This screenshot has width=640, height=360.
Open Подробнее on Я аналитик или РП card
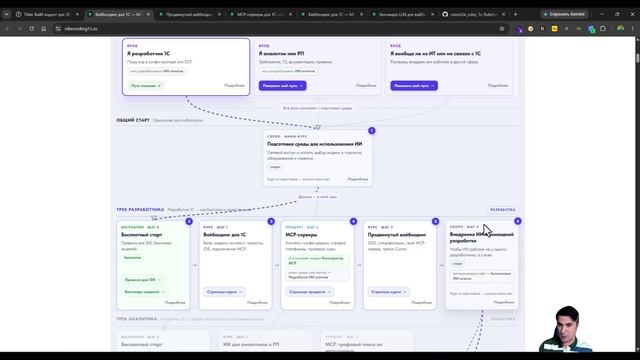(x=366, y=86)
